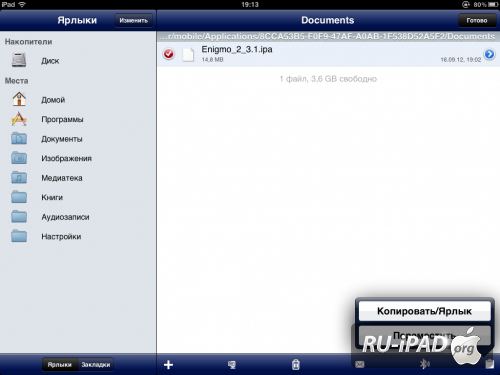Image resolution: width=500 pixels, height=375 pixels.
Task: Choose Копировать/Ярлык from the popup
Action: pos(424,311)
